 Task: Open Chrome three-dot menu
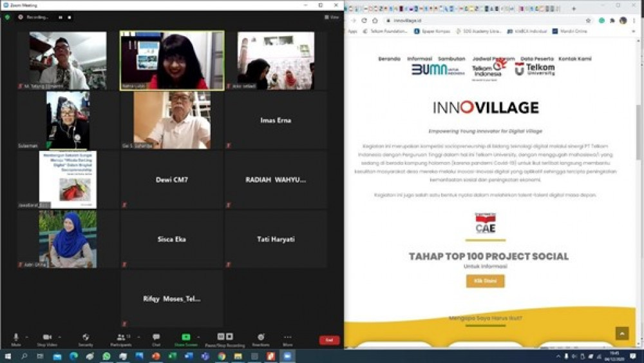[634, 20]
